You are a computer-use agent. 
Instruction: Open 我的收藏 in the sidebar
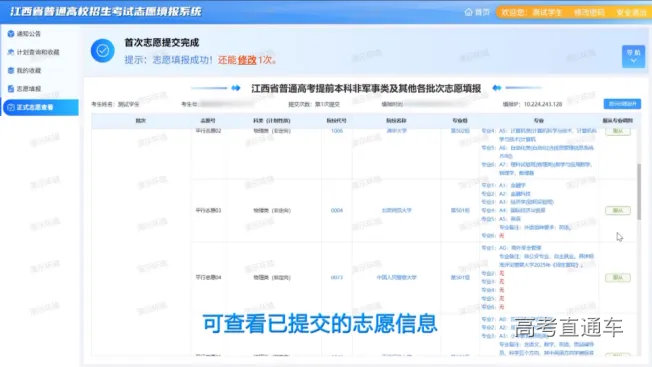pyautogui.click(x=29, y=71)
